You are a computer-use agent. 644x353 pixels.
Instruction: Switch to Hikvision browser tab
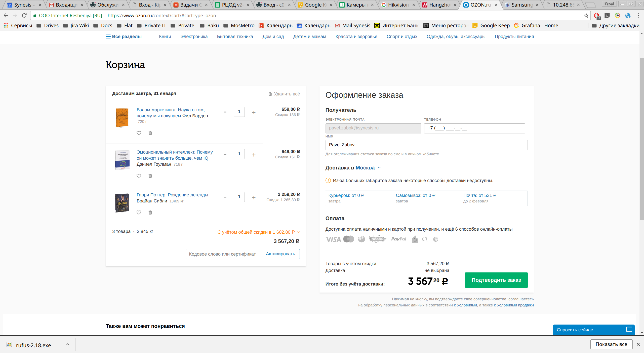(x=398, y=5)
